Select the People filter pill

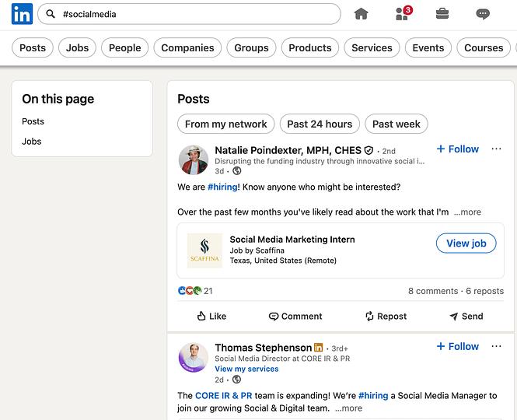click(x=124, y=48)
